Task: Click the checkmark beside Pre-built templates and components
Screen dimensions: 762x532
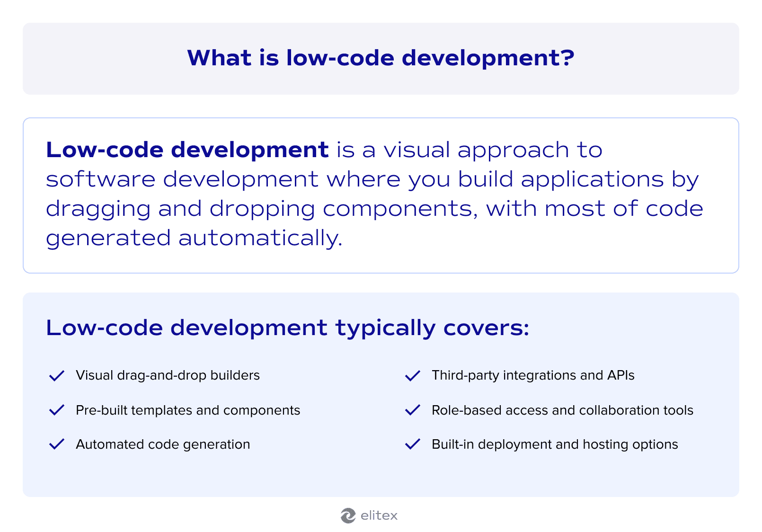Action: [x=57, y=410]
